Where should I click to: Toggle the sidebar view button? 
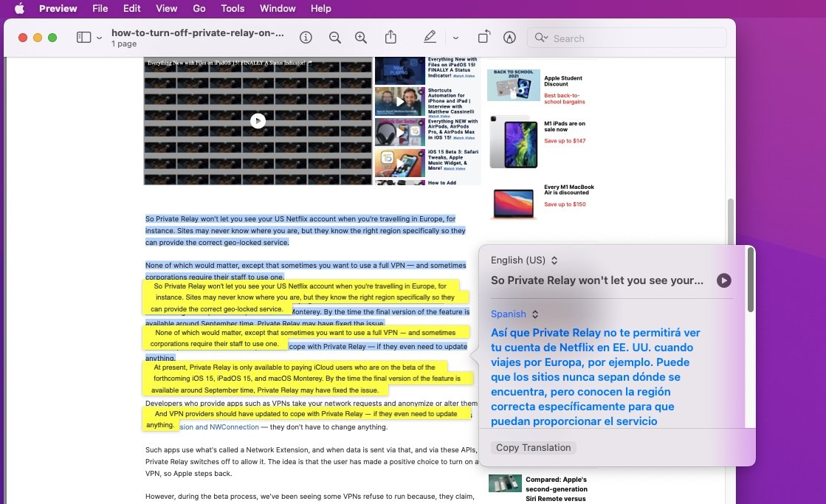tap(83, 38)
